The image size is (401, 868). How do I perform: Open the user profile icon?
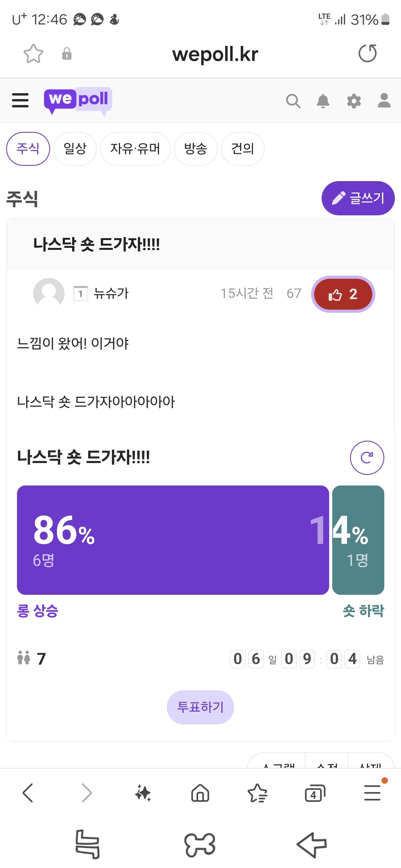coord(384,101)
